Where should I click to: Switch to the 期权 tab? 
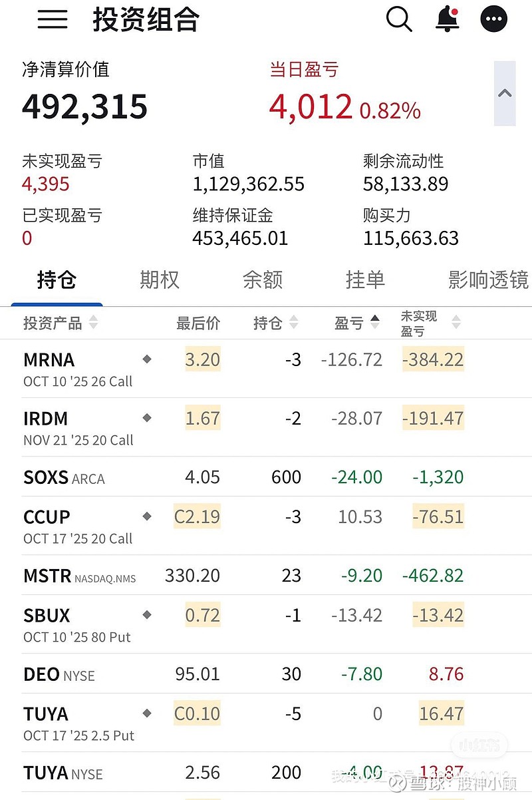160,280
